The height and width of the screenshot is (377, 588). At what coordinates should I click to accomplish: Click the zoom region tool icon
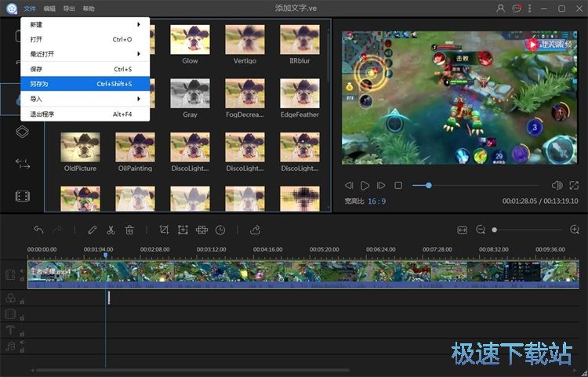(183, 230)
